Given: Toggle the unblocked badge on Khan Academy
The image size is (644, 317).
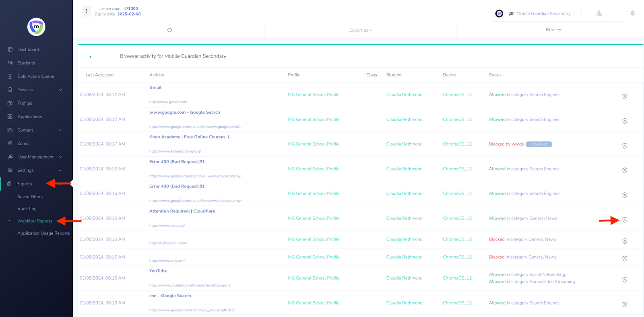Looking at the screenshot, I should [539, 144].
